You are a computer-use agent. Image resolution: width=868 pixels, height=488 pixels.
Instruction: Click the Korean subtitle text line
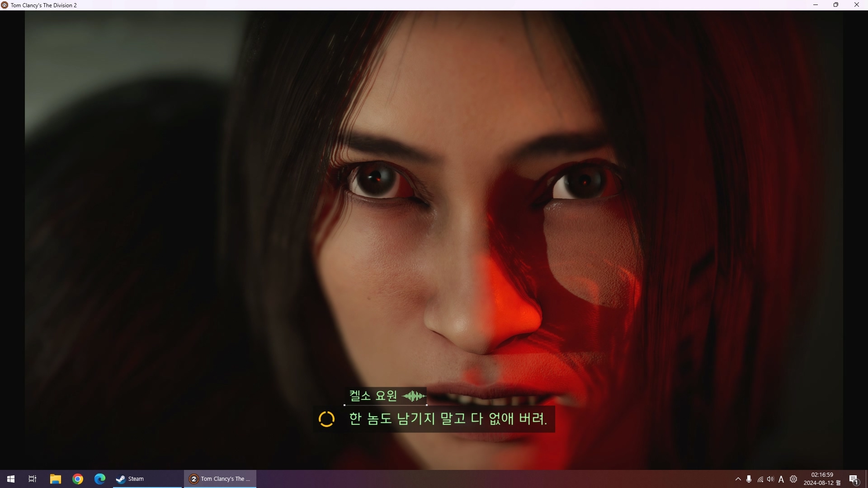pyautogui.click(x=448, y=419)
